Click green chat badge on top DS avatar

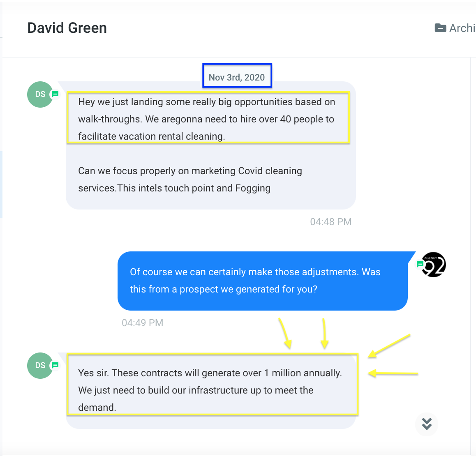[55, 94]
